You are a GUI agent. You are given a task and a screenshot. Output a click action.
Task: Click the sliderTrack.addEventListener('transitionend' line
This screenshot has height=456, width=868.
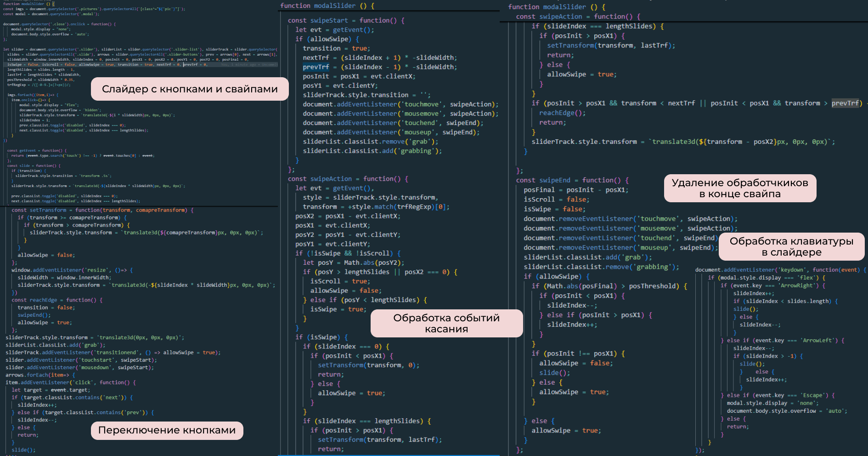pyautogui.click(x=113, y=353)
